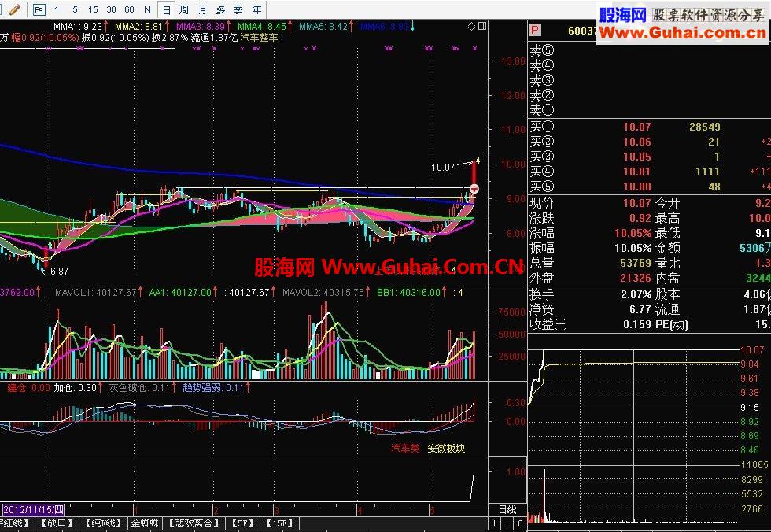Screen dimensions: 771x532
Task: Toggle the side panel layout icon
Action: tap(482, 26)
